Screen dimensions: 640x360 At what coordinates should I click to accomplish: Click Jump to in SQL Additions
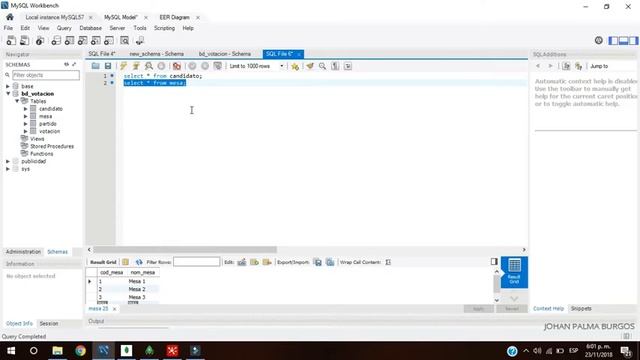(599, 66)
